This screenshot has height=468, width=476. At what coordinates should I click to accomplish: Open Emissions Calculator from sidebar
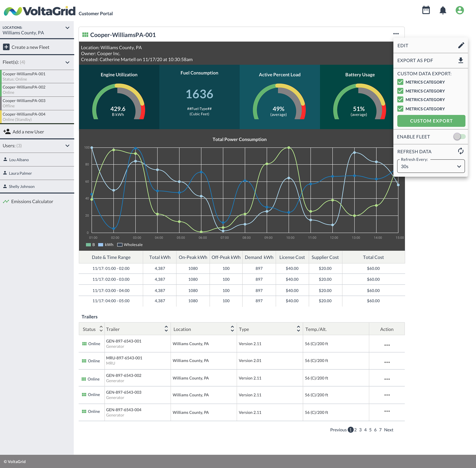pyautogui.click(x=32, y=201)
